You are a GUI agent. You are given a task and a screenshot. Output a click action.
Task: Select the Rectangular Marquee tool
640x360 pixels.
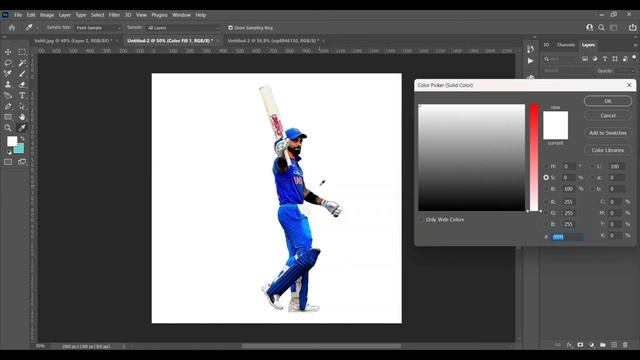point(22,52)
